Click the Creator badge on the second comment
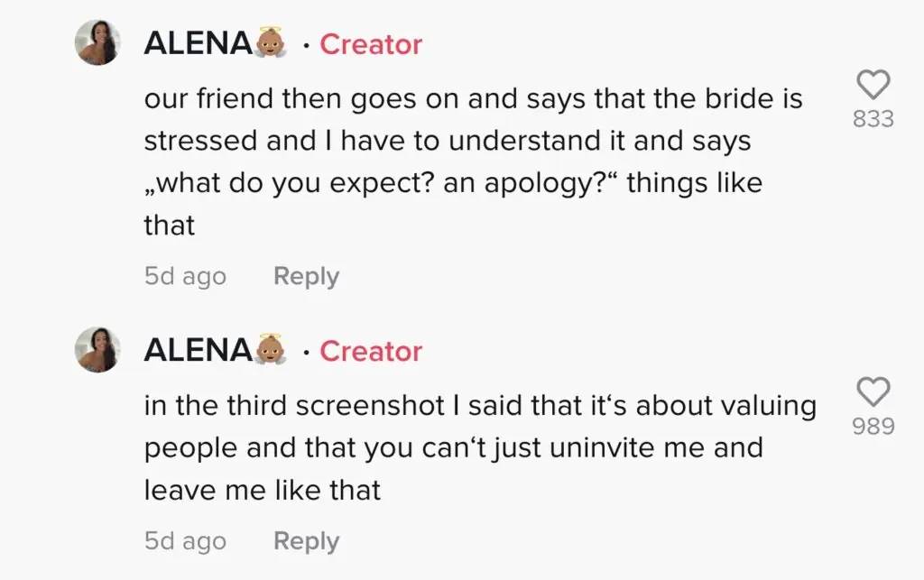The image size is (924, 580). pos(371,351)
